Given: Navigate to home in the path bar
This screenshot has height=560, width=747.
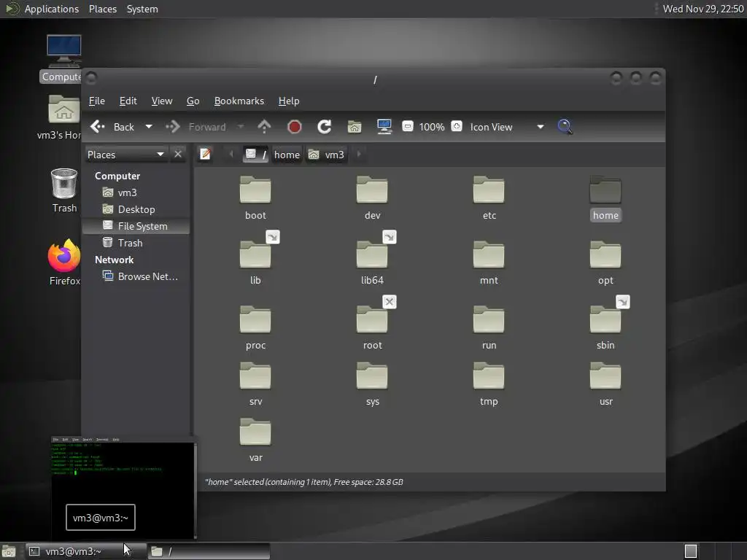Looking at the screenshot, I should tap(287, 155).
